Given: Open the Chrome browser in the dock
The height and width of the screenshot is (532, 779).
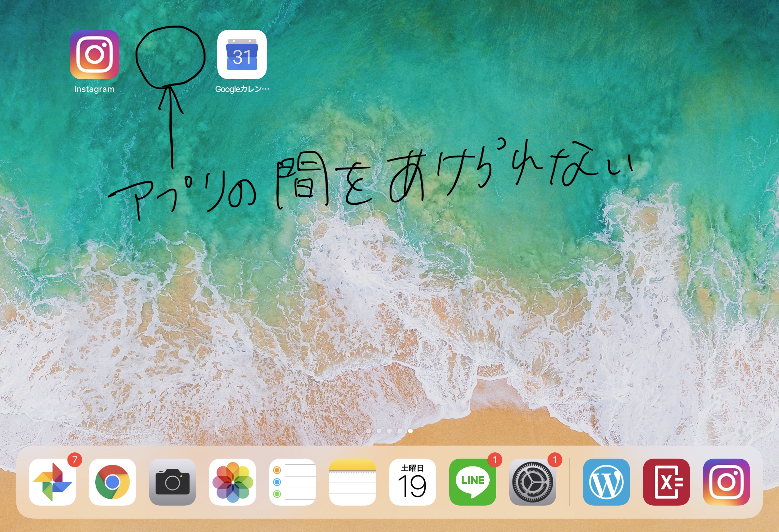Looking at the screenshot, I should (112, 482).
